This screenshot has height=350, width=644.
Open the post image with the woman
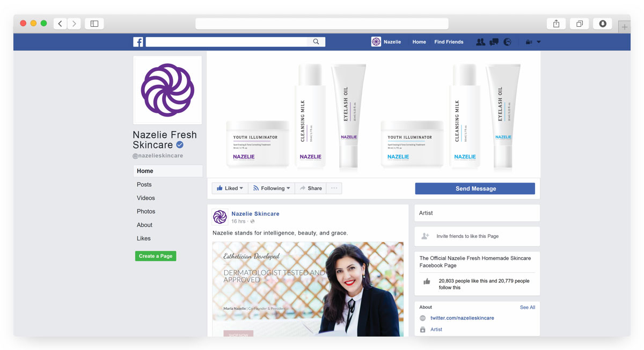[x=308, y=289]
